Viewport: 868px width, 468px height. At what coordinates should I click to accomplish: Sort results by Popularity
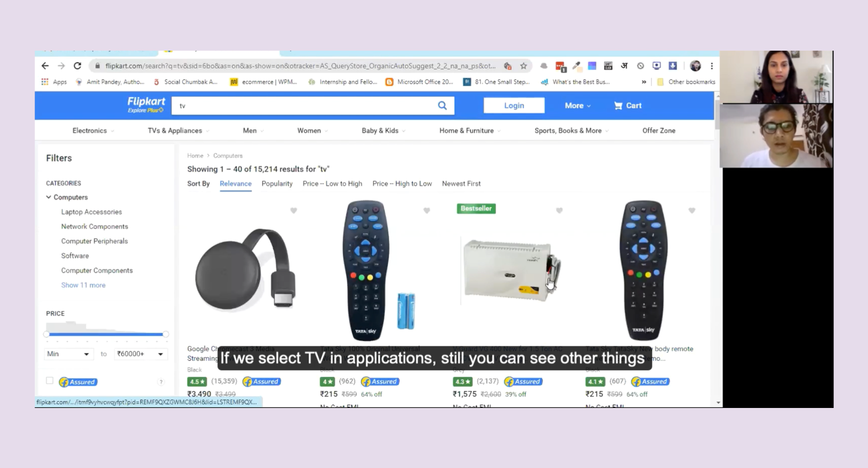coord(277,184)
